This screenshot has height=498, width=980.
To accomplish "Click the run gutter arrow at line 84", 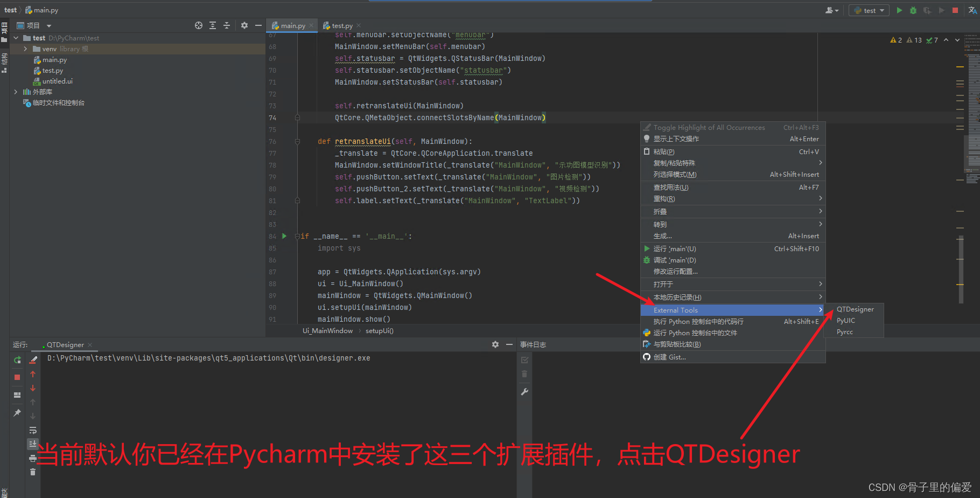I will 284,236.
